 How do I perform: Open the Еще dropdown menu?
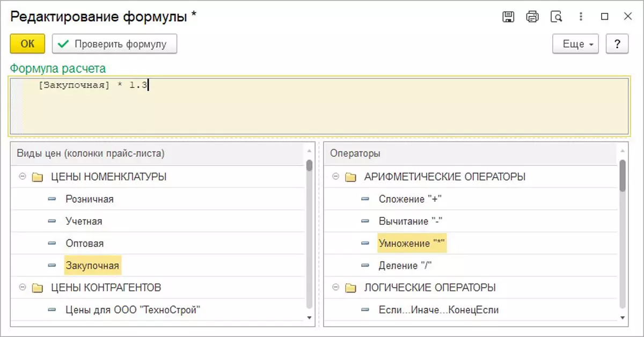575,44
